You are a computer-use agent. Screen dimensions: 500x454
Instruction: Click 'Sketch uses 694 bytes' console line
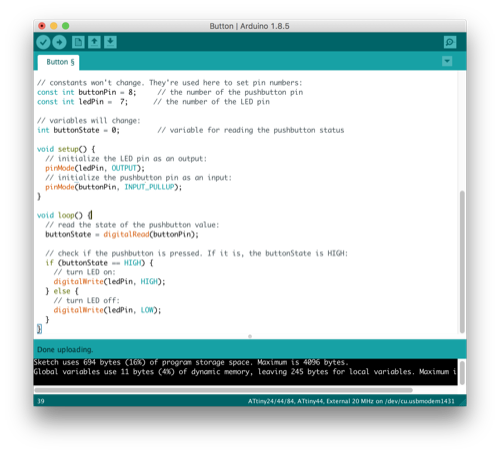pyautogui.click(x=191, y=362)
